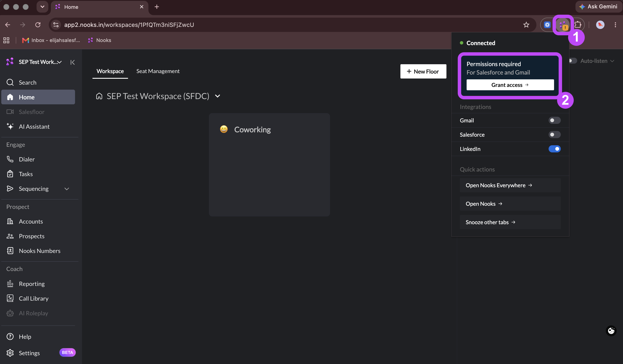Enable the Gmail integration toggle
The height and width of the screenshot is (364, 623).
[x=554, y=120]
